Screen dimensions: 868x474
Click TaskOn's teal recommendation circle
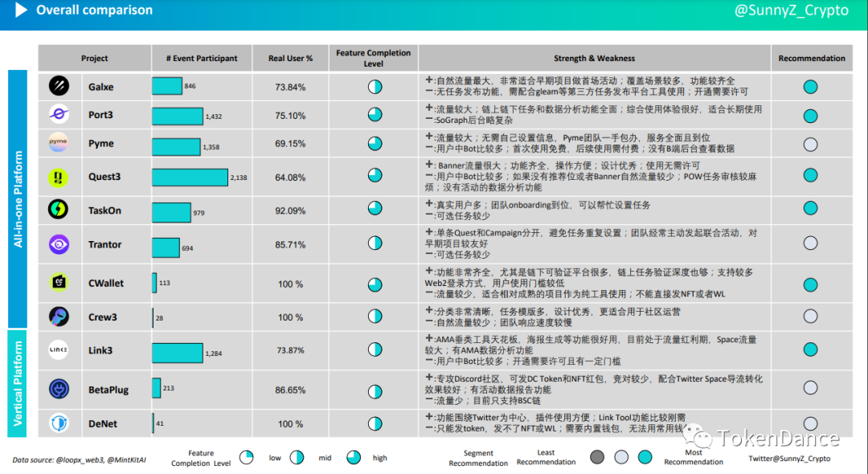810,208
